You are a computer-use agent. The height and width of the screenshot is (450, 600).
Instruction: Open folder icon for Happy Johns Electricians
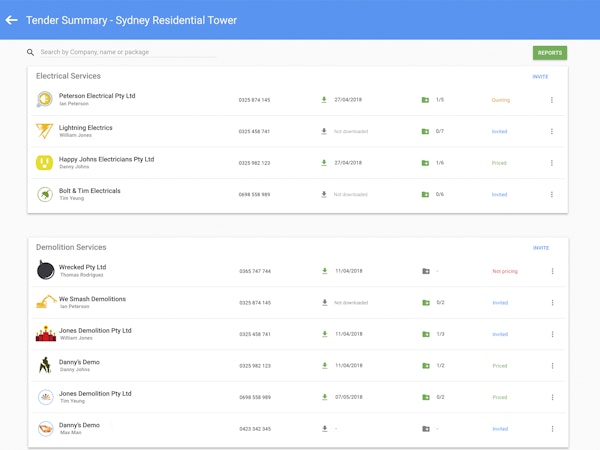(x=426, y=163)
